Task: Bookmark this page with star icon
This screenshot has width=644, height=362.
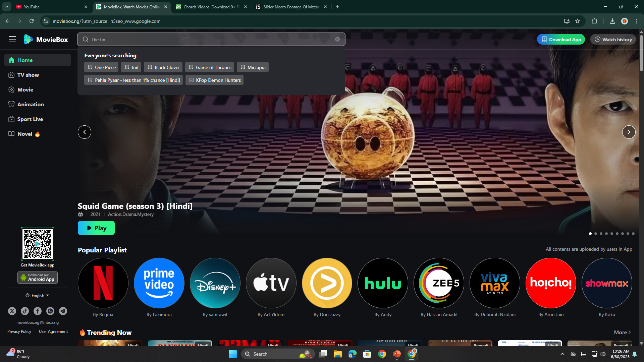Action: tap(578, 21)
